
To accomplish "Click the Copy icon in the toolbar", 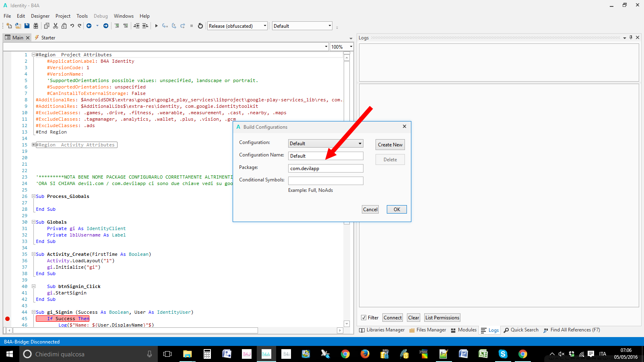I will (x=47, y=26).
